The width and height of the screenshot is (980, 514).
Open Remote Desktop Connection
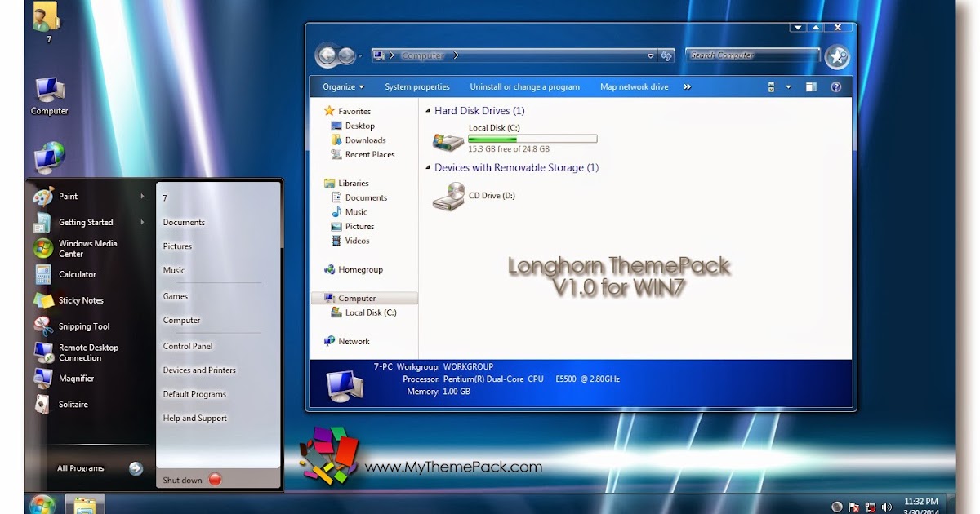88,352
